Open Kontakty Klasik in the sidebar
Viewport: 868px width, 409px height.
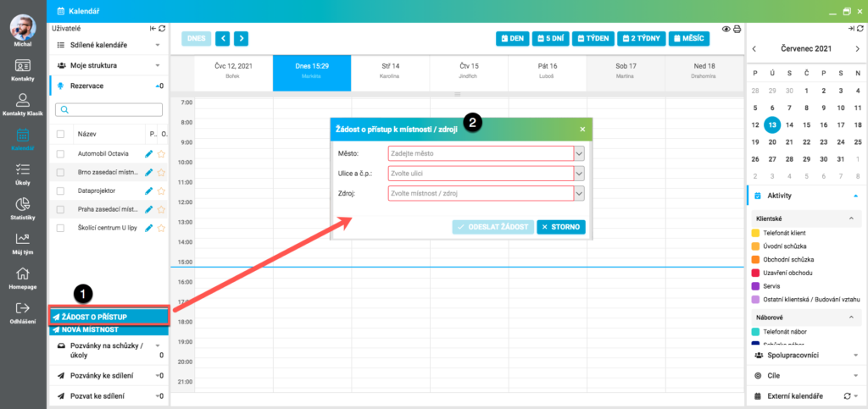23,104
